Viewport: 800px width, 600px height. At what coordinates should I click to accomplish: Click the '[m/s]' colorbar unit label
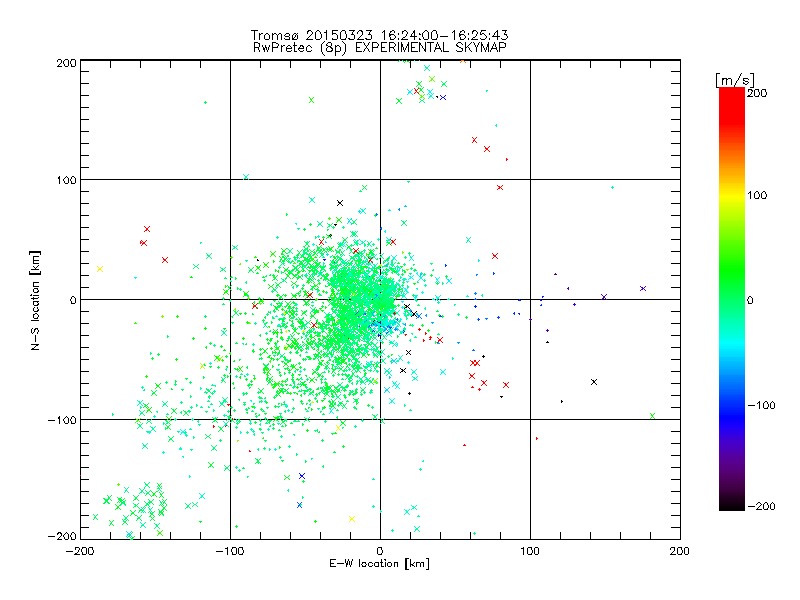(x=734, y=80)
